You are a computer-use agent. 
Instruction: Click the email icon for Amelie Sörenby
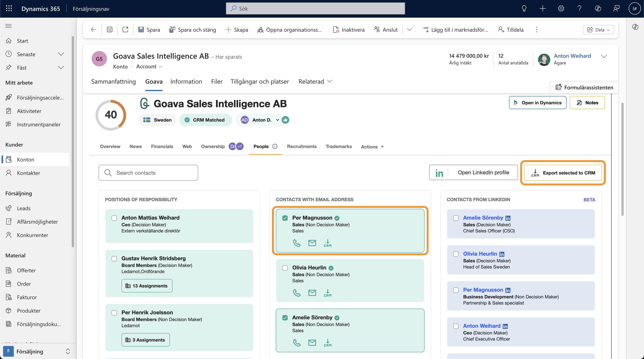312,343
